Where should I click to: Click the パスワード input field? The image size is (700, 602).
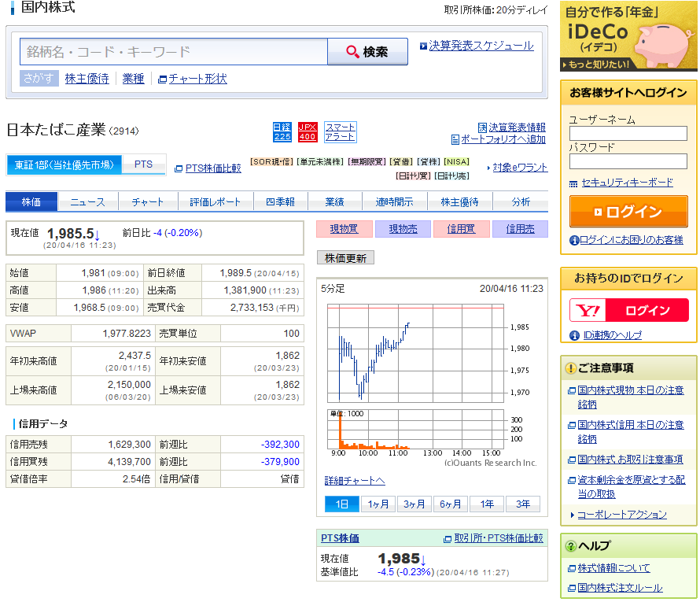pyautogui.click(x=628, y=161)
